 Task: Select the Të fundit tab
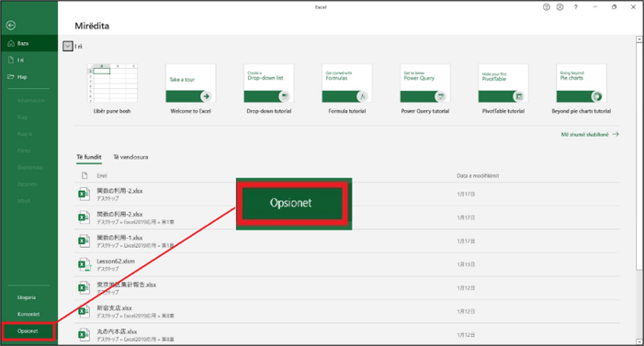pyautogui.click(x=89, y=157)
